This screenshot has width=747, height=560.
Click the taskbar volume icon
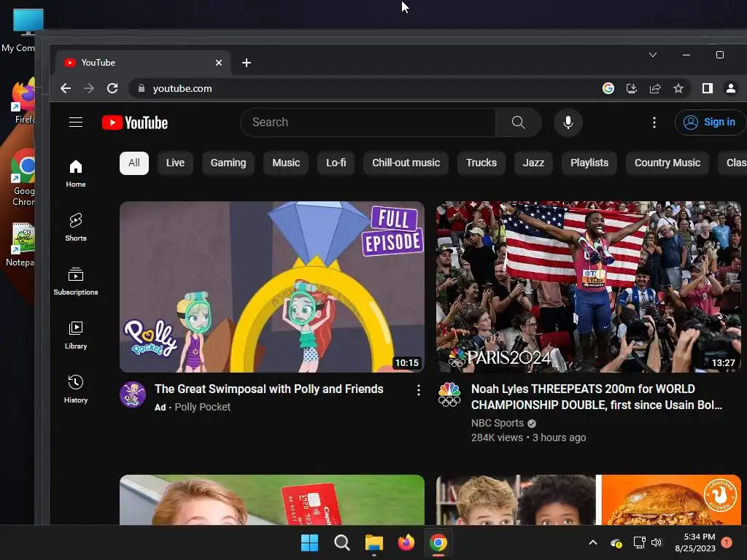click(x=657, y=542)
